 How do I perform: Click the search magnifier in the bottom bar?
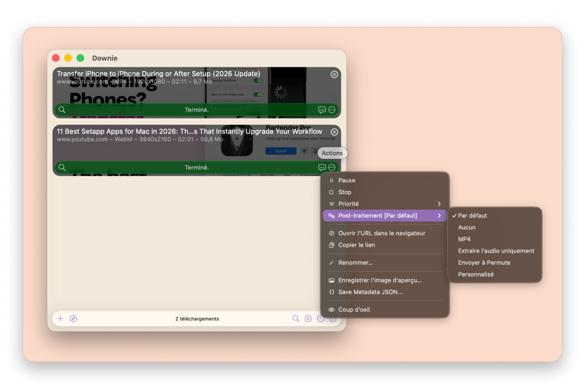tap(295, 319)
